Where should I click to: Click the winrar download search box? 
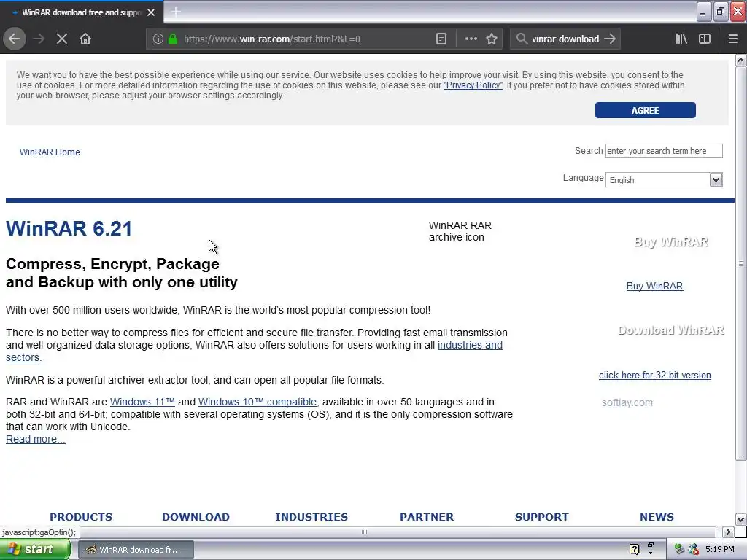click(565, 39)
